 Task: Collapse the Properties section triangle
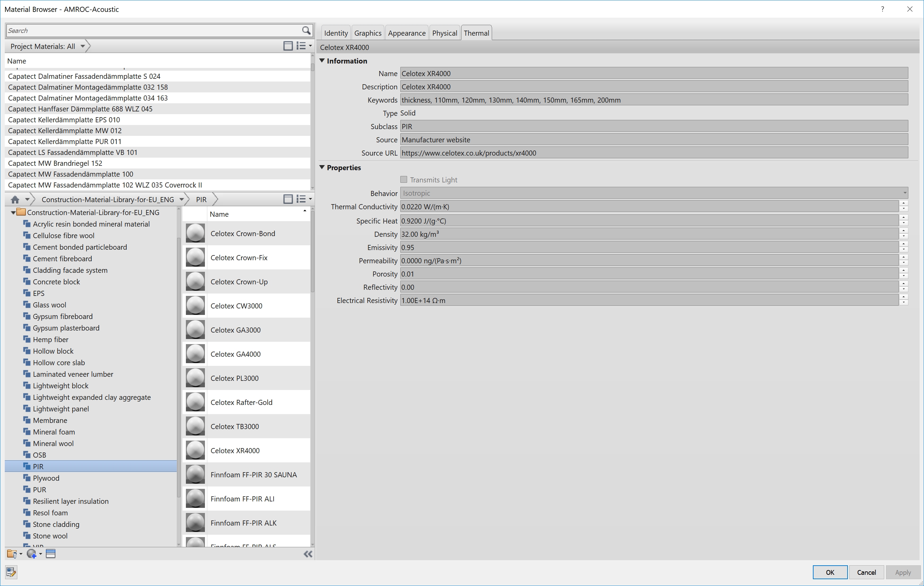point(322,167)
